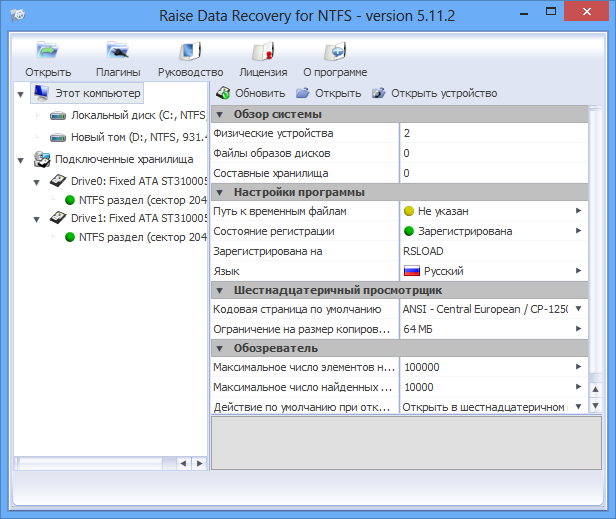Screen dimensions: 616x519
Task: Collapse the Обзор системы section
Action: (x=220, y=115)
